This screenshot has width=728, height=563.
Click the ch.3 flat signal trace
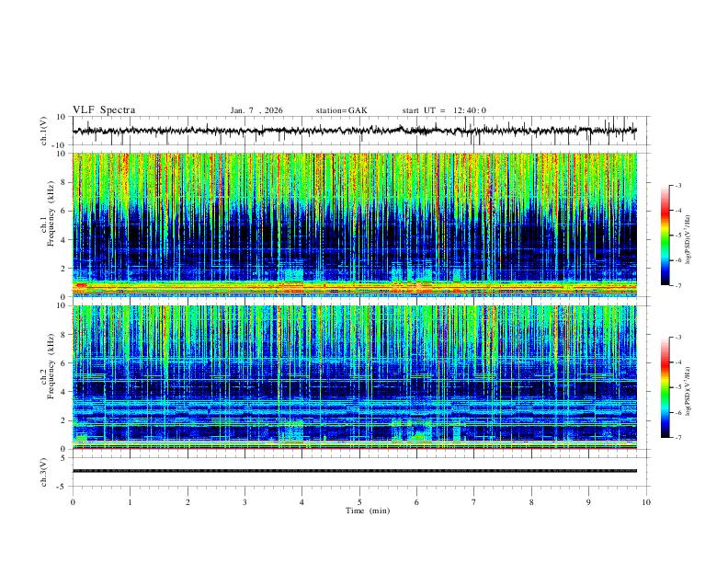[355, 471]
